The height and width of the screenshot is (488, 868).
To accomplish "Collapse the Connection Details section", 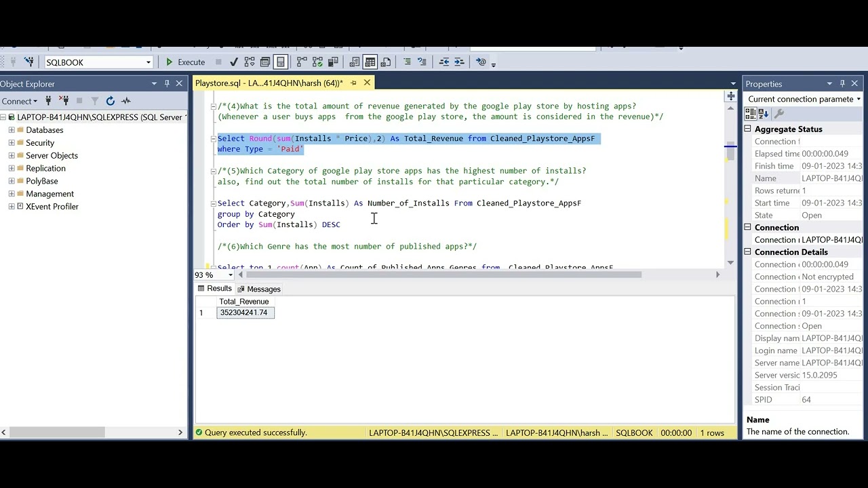I will coord(749,252).
